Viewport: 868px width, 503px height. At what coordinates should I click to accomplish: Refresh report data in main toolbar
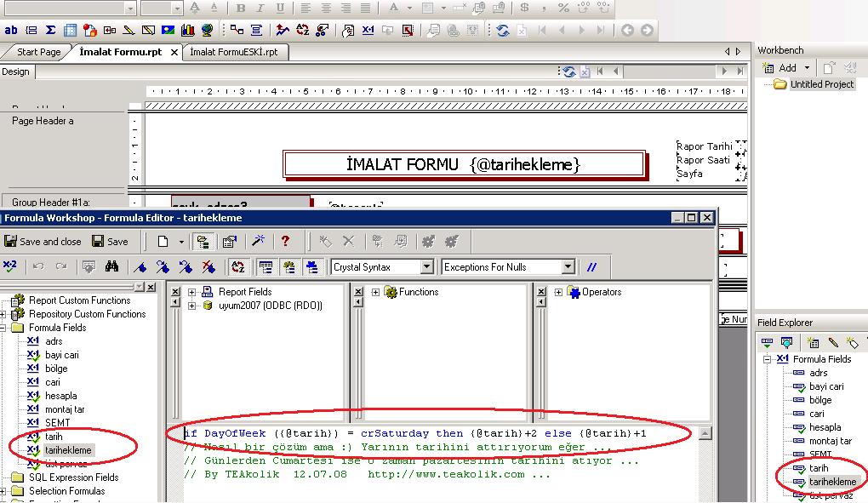503,30
